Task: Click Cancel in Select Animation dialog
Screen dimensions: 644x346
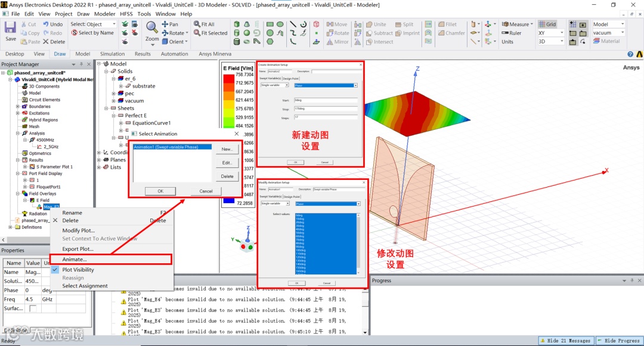Action: (x=206, y=191)
